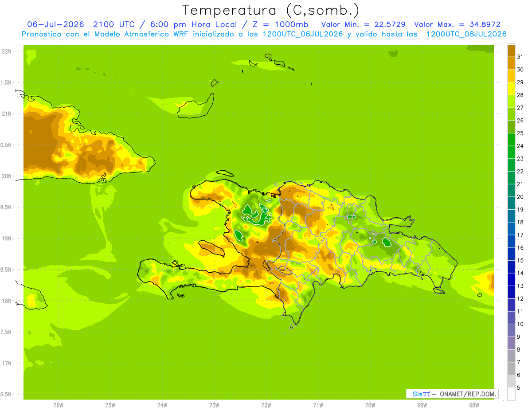
Task: Pick the purple legend swatch between 8 and 9
Action: [x=511, y=343]
